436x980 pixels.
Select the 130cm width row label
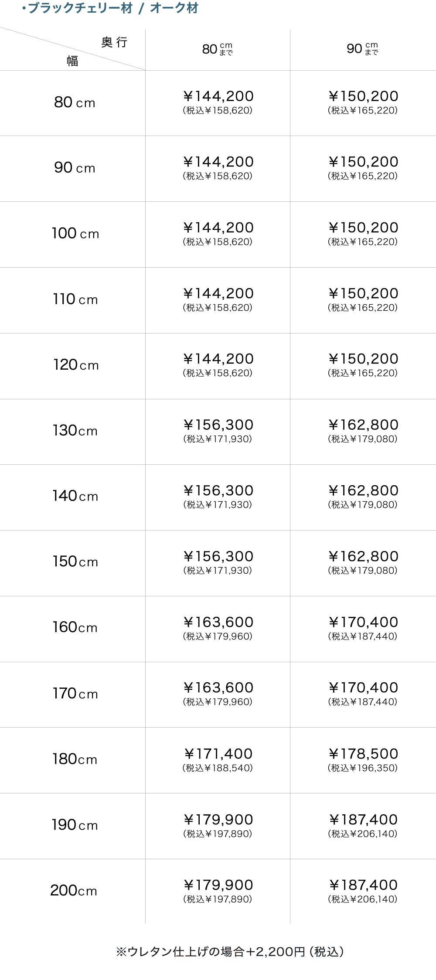(75, 431)
